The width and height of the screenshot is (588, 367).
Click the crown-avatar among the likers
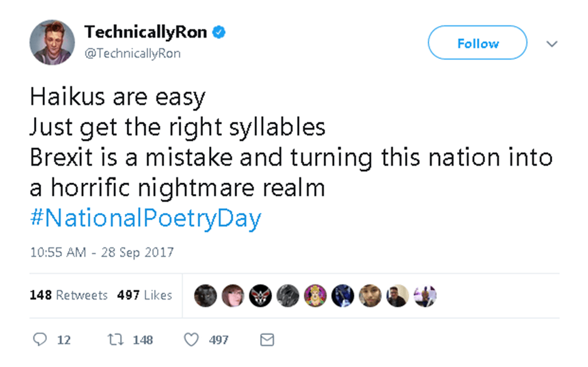coord(315,296)
